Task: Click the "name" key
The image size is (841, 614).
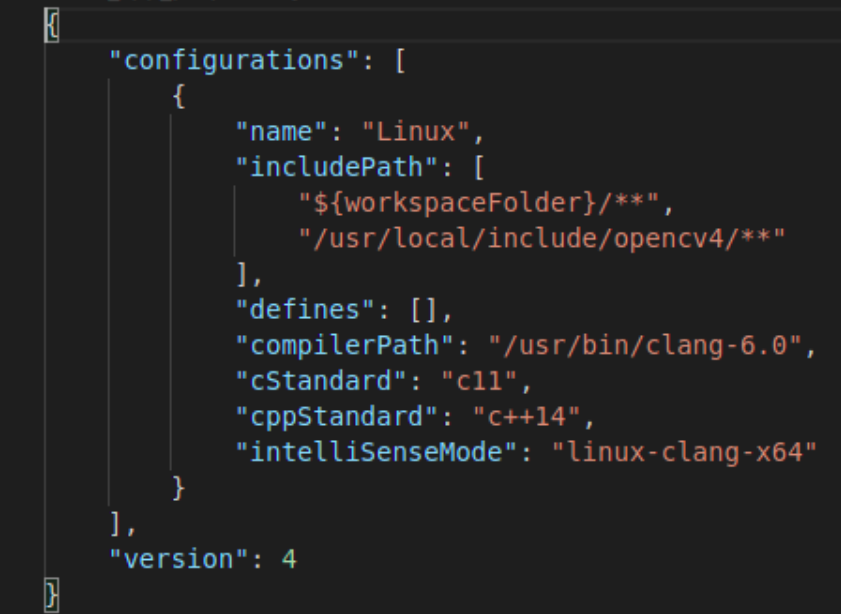Action: pos(281,132)
